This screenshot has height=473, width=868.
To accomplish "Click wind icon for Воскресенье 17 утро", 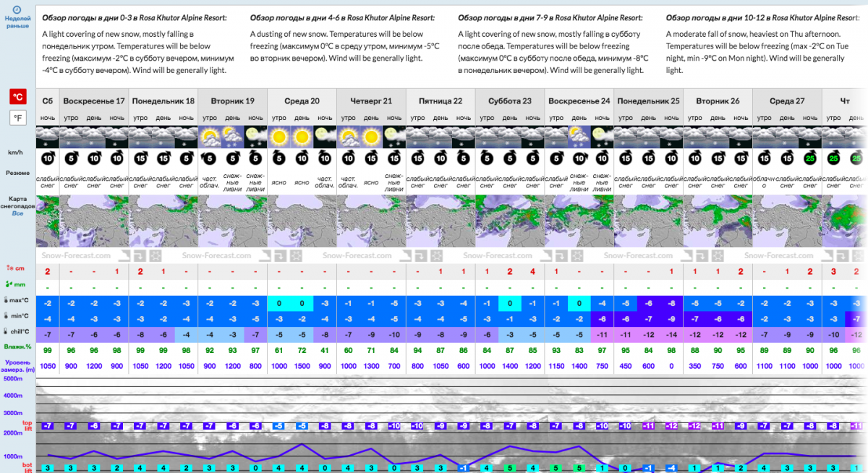I will click(71, 158).
